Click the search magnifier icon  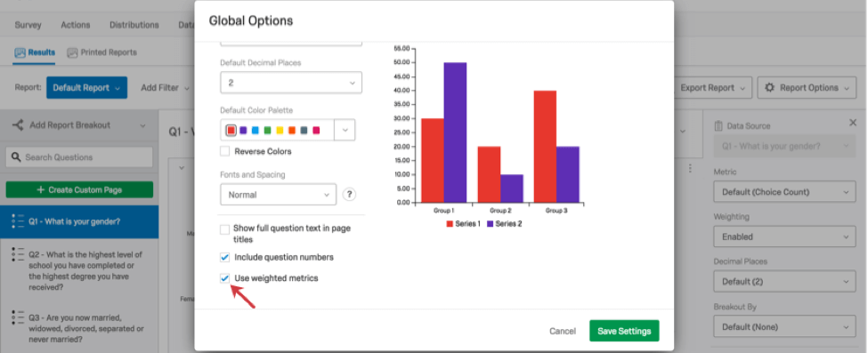click(16, 157)
